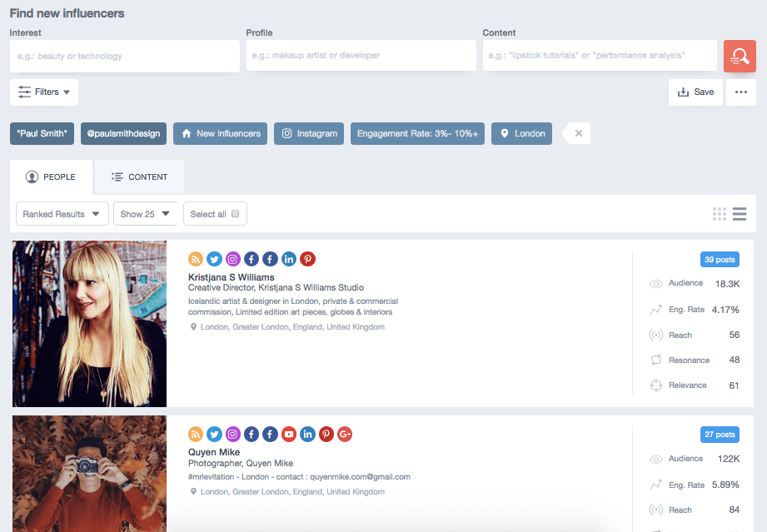
Task: Select the PEOPLE tab
Action: point(51,177)
